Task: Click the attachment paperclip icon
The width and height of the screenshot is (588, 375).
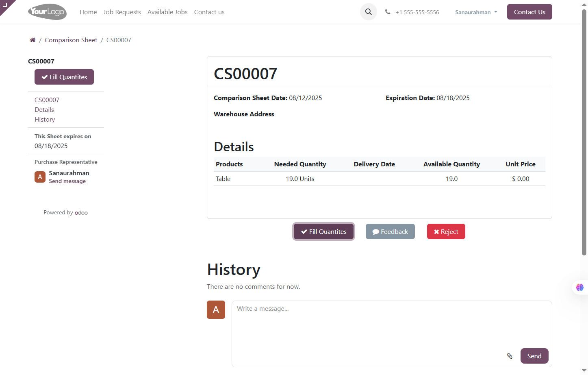Action: (510, 356)
